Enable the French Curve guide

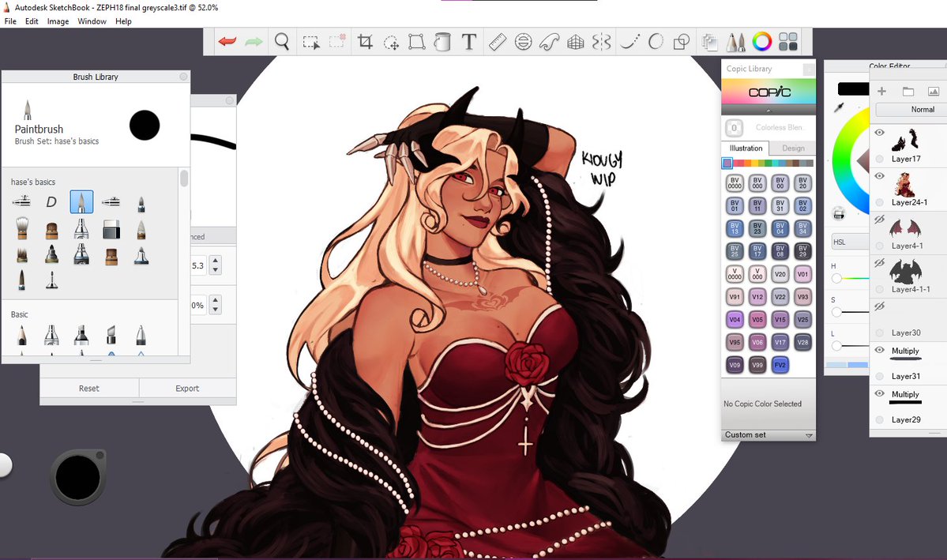click(549, 42)
